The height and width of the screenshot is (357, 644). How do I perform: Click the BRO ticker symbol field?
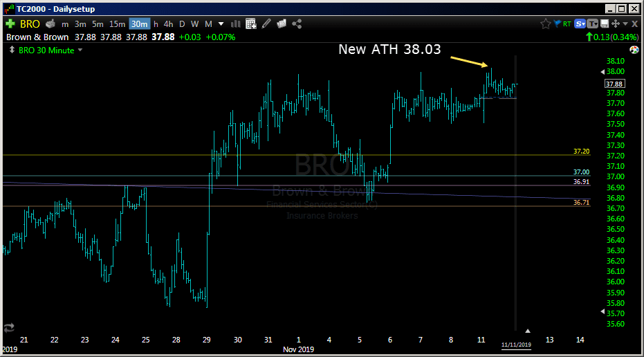[30, 24]
